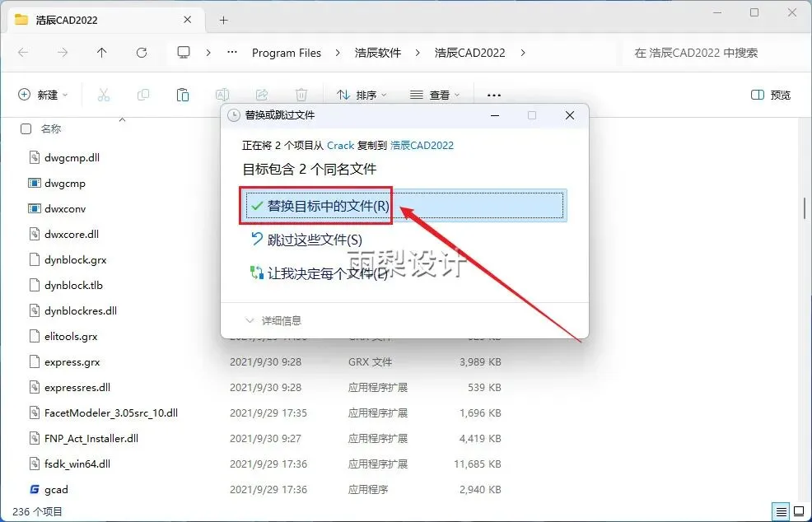Click the file list vertical scrollbar

[805, 208]
